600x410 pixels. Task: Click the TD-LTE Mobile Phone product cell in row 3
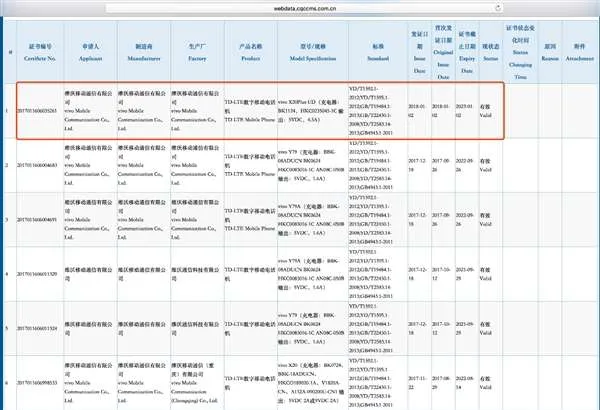click(x=250, y=220)
